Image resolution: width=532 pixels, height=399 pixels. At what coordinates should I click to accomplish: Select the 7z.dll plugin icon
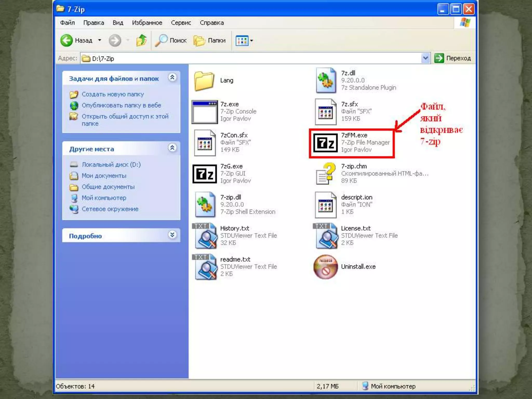326,80
